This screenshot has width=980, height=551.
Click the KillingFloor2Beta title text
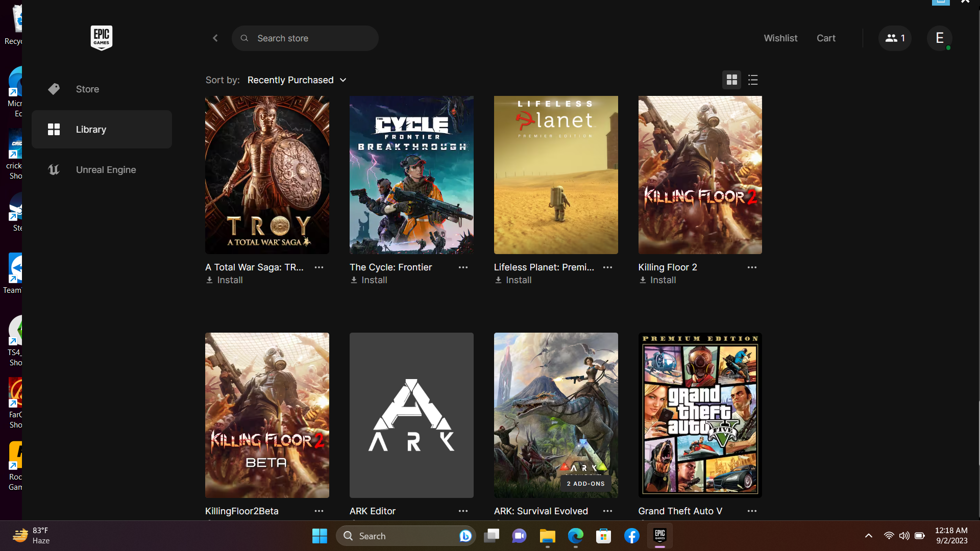click(242, 511)
